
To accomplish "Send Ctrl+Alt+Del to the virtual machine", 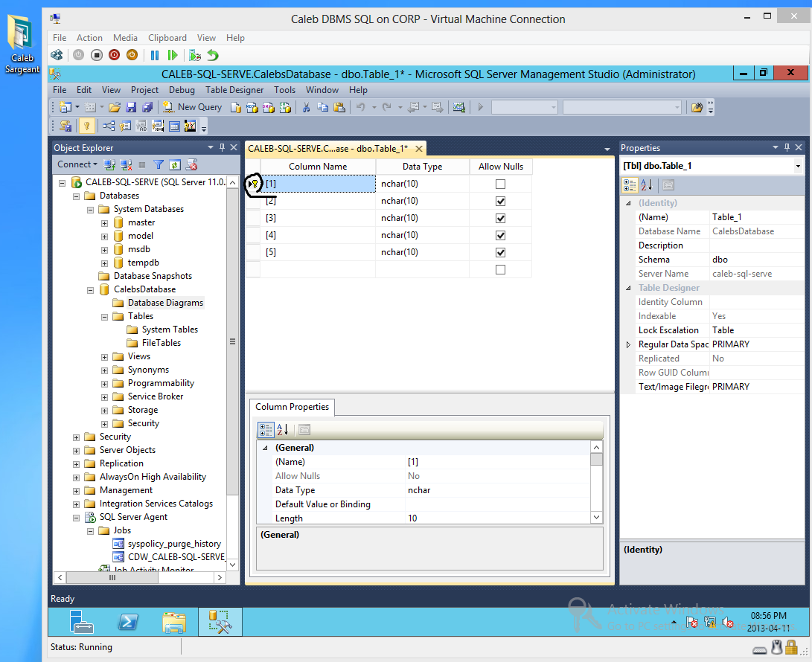I will [x=57, y=55].
